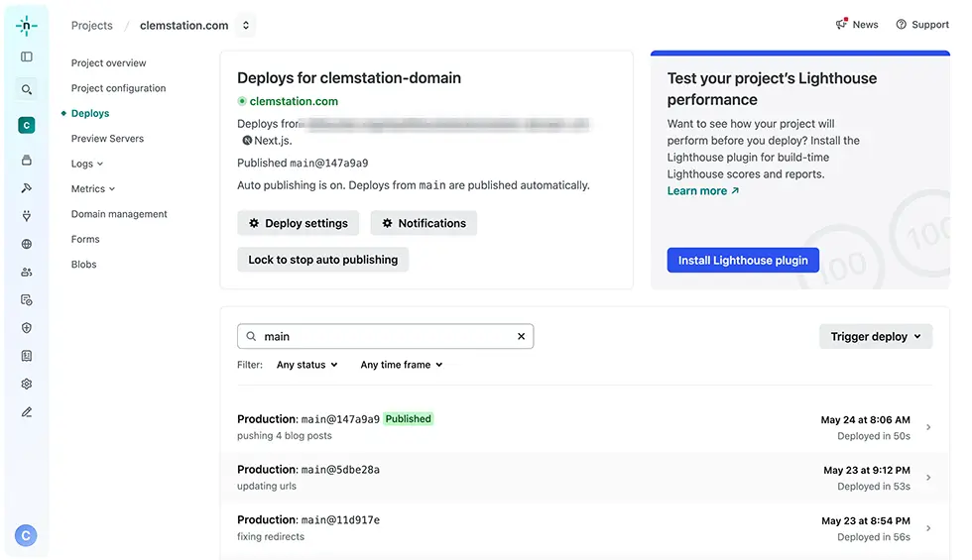Click the Support question mark icon
Screen dimensions: 972x560
tap(901, 24)
